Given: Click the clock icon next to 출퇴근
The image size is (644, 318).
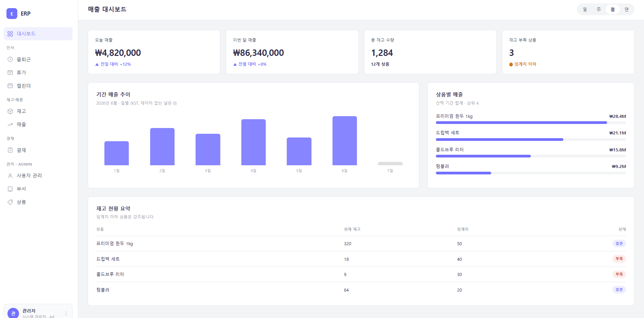Looking at the screenshot, I should click(10, 59).
